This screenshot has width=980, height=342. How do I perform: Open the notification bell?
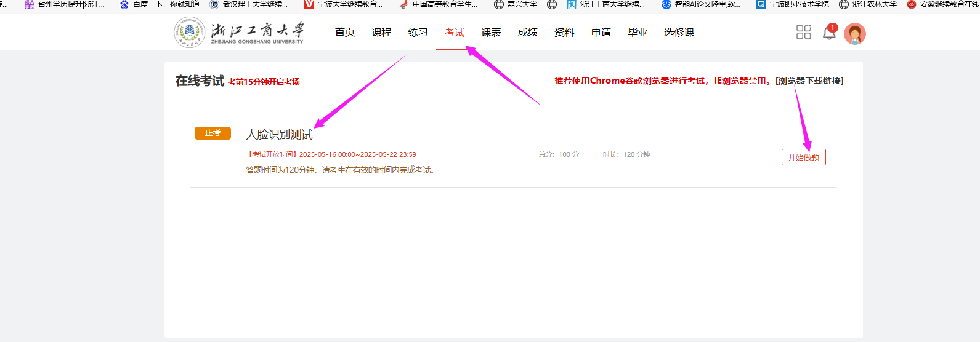[x=829, y=33]
